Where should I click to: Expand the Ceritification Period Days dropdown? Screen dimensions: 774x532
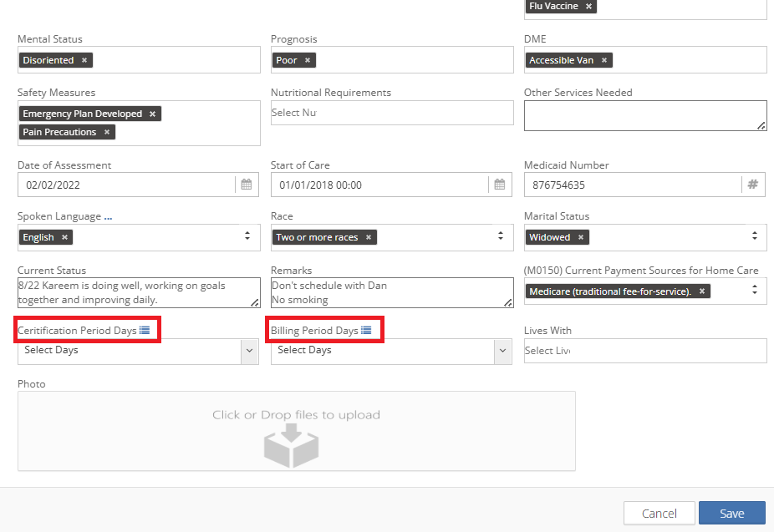[249, 352]
